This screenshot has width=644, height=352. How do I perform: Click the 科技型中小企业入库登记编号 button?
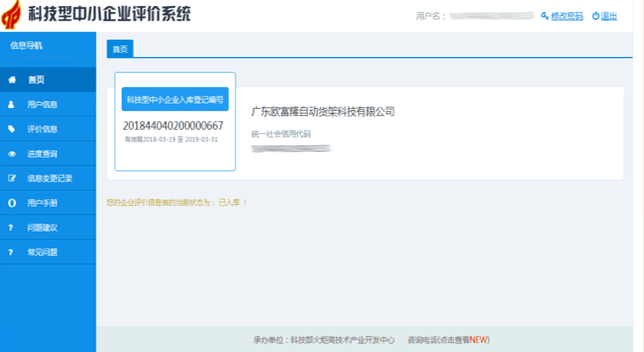(175, 99)
